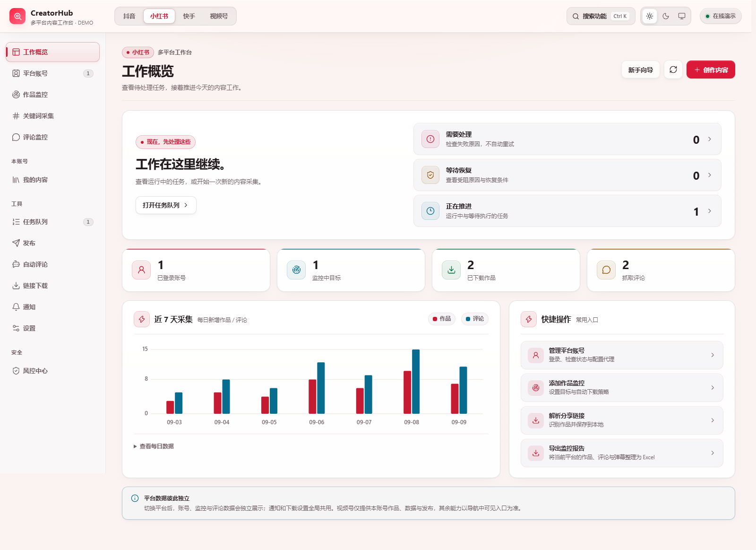The width and height of the screenshot is (756, 550).
Task: Open 关键词采集 in sidebar
Action: [52, 116]
